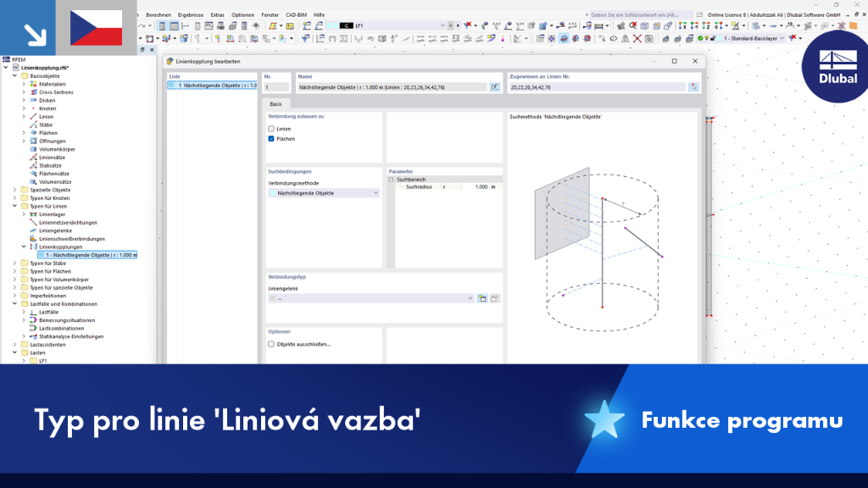Screen dimensions: 868x488
Task: Expand the Typen für Stäbe folder
Action: click(x=15, y=263)
